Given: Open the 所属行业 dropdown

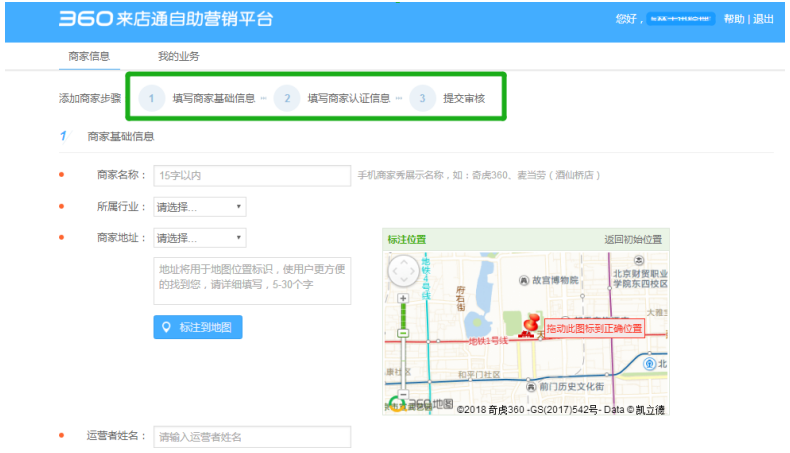Looking at the screenshot, I should click(200, 207).
